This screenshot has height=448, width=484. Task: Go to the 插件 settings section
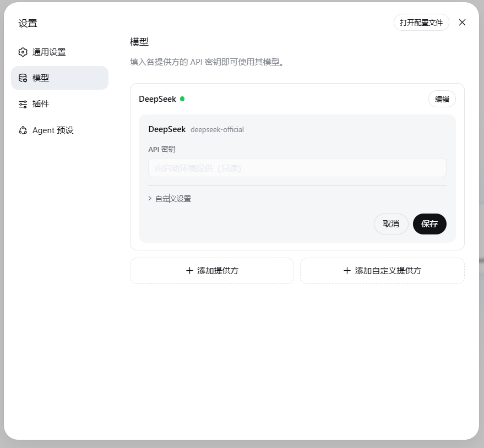click(x=60, y=104)
